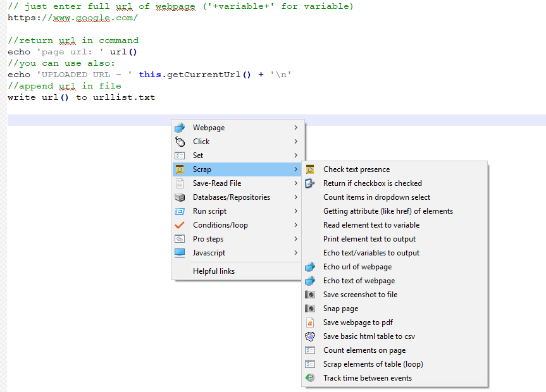Viewport: 546px width, 392px height.
Task: Select the Databases/Repositories cylinder icon
Action: [x=180, y=197]
